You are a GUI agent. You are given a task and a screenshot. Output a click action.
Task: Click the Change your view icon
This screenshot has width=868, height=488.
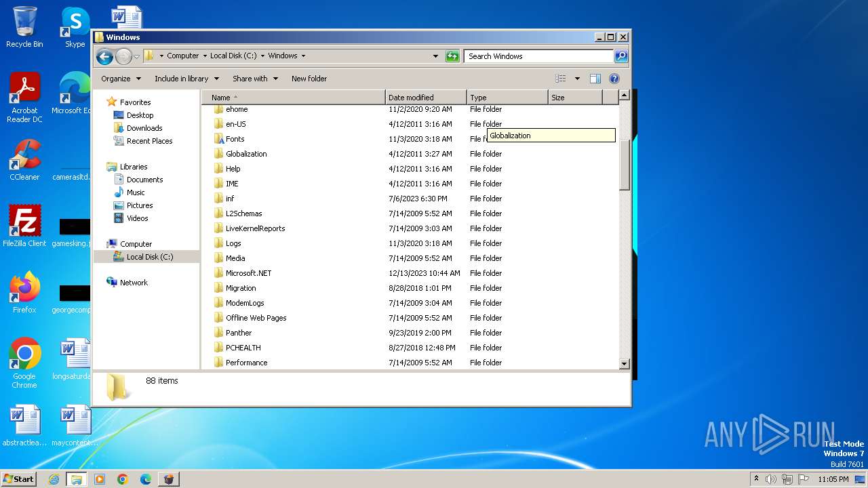click(560, 79)
